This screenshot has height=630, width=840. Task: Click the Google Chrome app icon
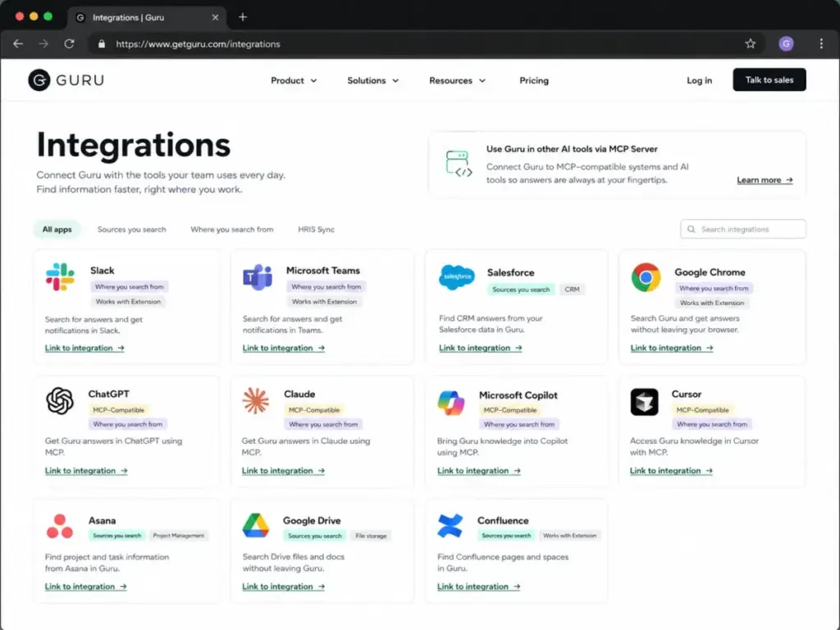coord(646,277)
